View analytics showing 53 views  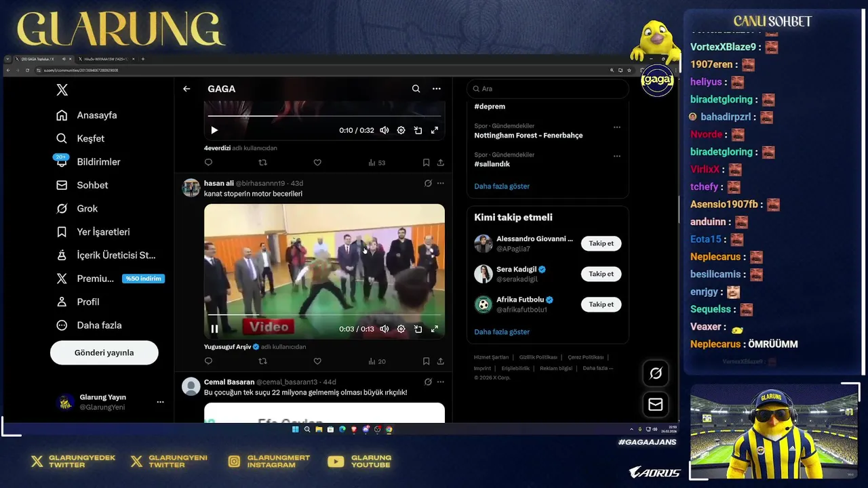377,163
